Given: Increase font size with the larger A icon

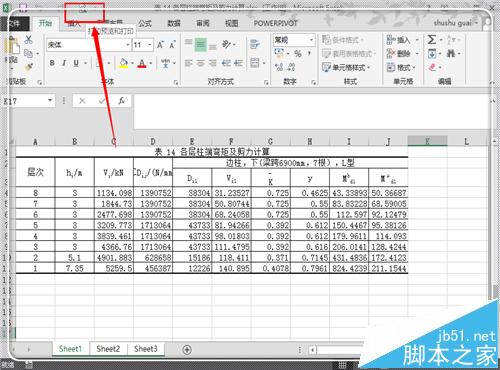Looking at the screenshot, I should point(160,45).
